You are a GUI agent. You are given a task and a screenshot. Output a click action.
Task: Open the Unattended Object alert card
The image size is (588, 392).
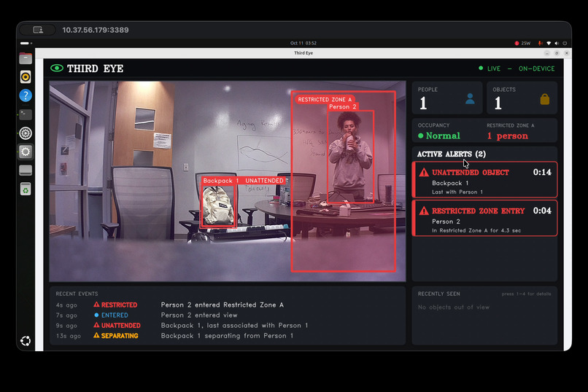484,180
